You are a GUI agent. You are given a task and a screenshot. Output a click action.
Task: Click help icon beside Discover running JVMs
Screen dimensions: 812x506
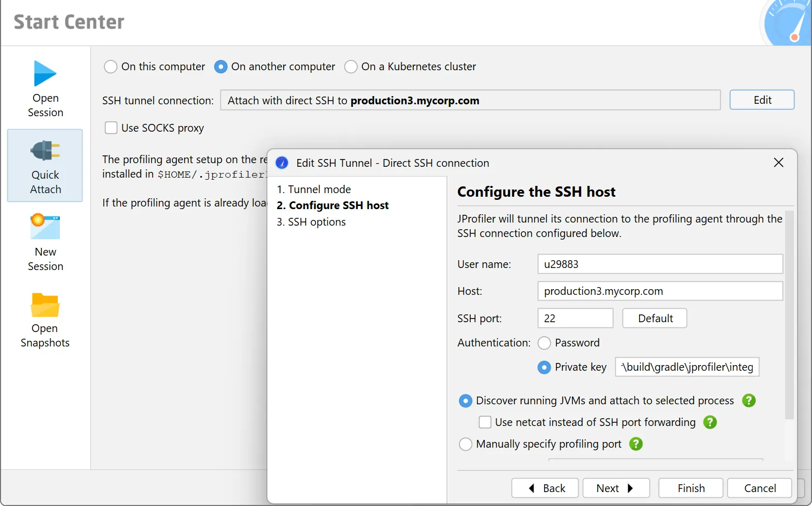click(749, 401)
